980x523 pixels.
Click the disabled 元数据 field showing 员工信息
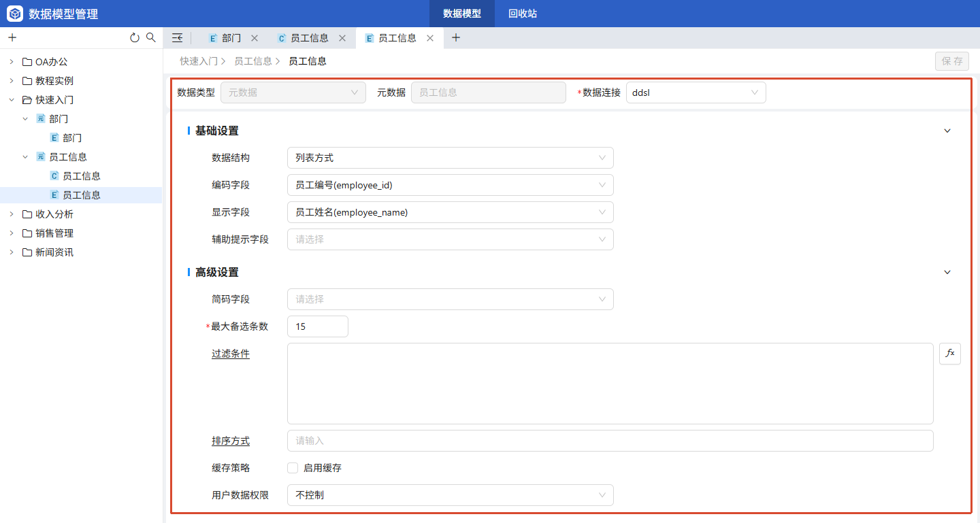[489, 92]
